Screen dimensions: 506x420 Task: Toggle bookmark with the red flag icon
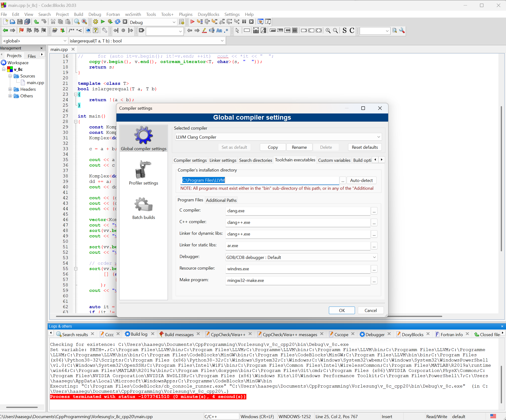coord(21,31)
